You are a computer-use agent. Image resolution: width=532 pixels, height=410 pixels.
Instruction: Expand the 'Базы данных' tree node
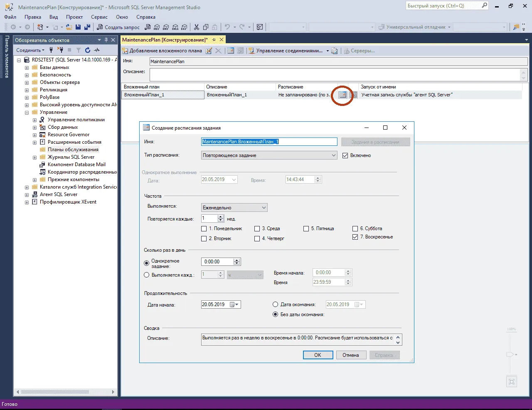(x=27, y=67)
